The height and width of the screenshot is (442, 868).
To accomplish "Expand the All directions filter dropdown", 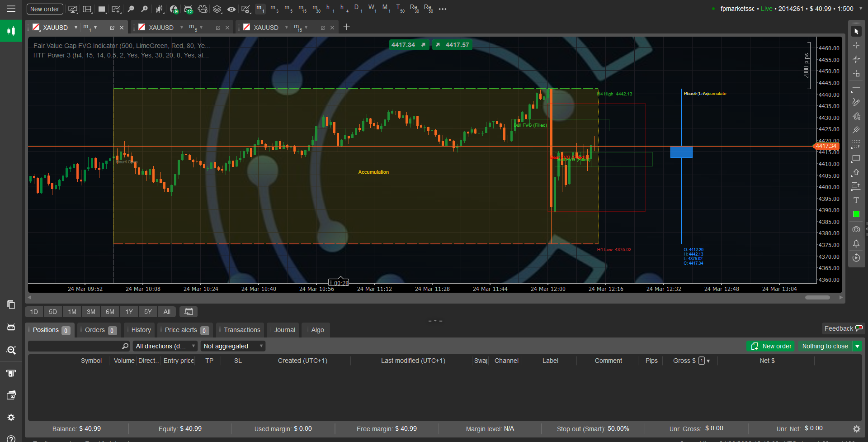I will (x=165, y=346).
